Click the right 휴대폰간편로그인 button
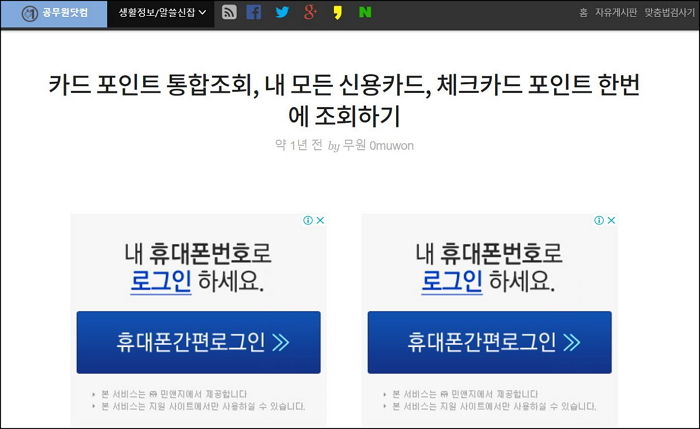This screenshot has height=429, width=700. click(490, 342)
